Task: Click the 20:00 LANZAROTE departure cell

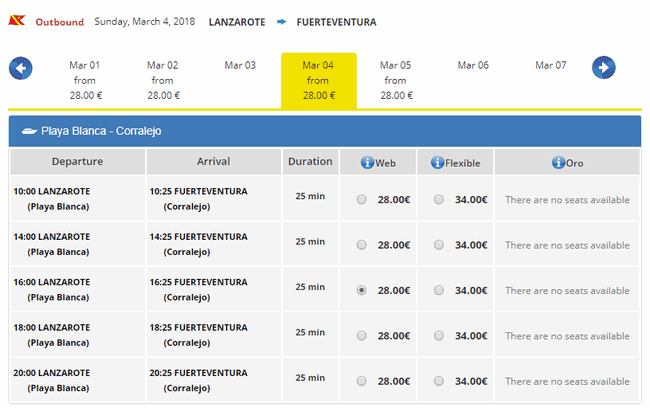Action: 78,380
